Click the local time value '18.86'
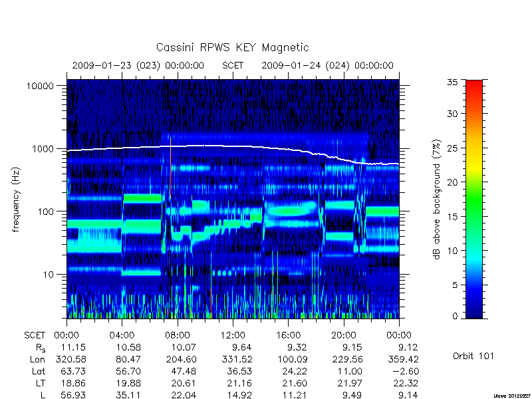This screenshot has width=532, height=399. pyautogui.click(x=73, y=384)
